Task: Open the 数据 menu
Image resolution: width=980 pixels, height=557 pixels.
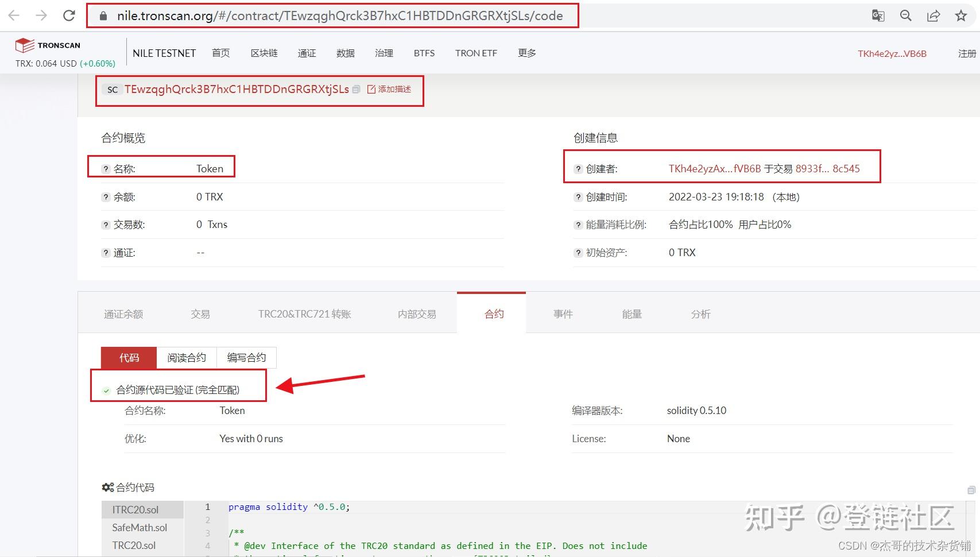Action: point(346,53)
